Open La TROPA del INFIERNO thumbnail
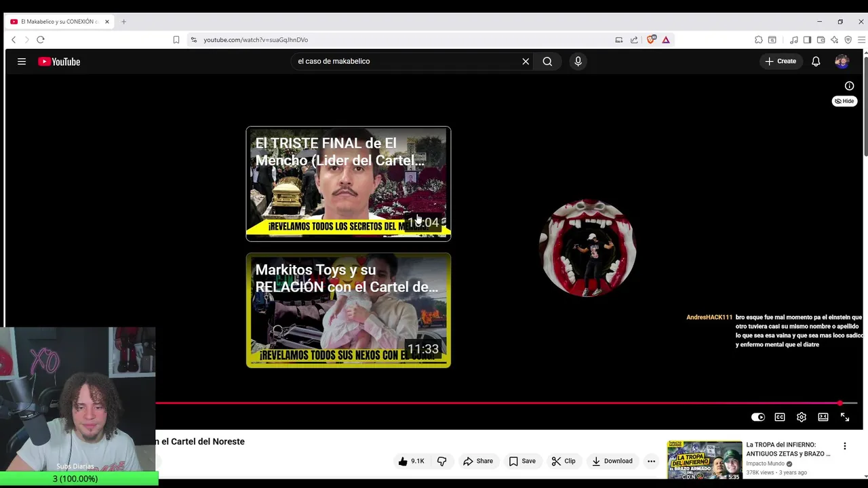The width and height of the screenshot is (868, 488). (705, 460)
